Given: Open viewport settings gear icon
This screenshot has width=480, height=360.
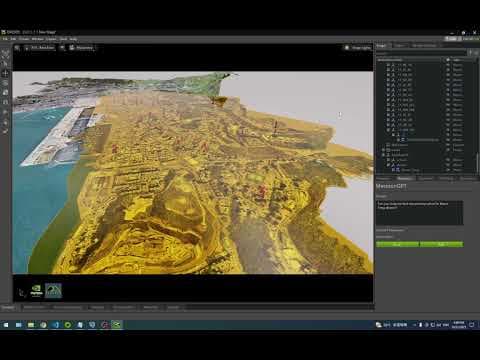Looking at the screenshot, I should (x=17, y=48).
